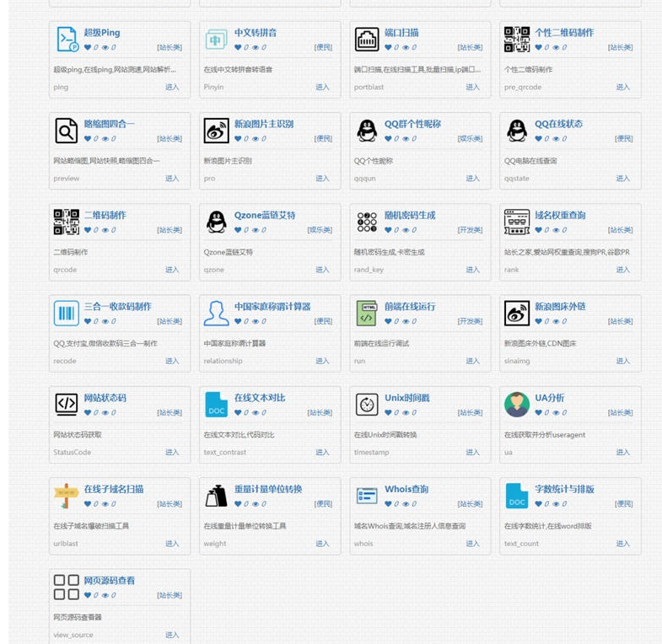Click the eye views icon on Whois查询
662x644 pixels.
pyautogui.click(x=406, y=504)
